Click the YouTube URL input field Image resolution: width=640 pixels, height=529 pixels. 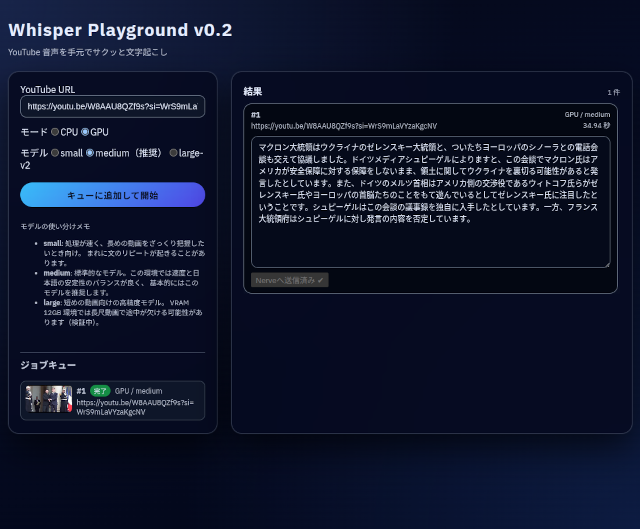click(112, 106)
